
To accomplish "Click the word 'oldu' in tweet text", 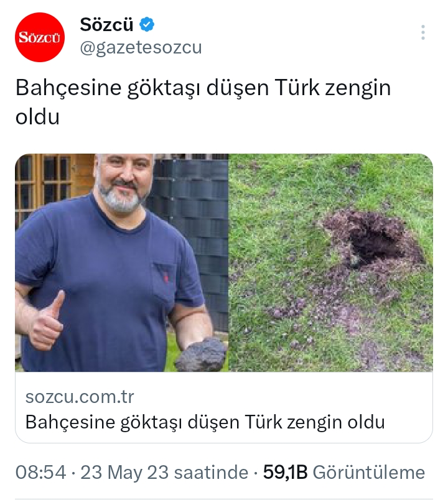I will click(37, 117).
